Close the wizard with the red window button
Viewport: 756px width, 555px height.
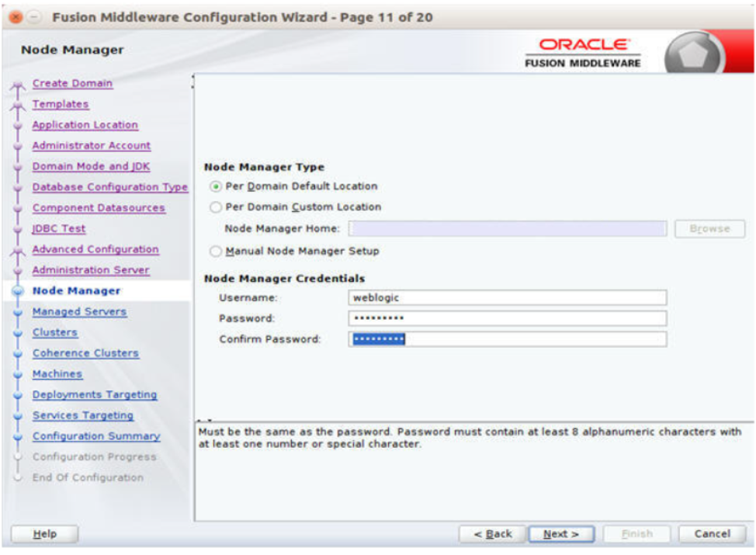pos(16,17)
